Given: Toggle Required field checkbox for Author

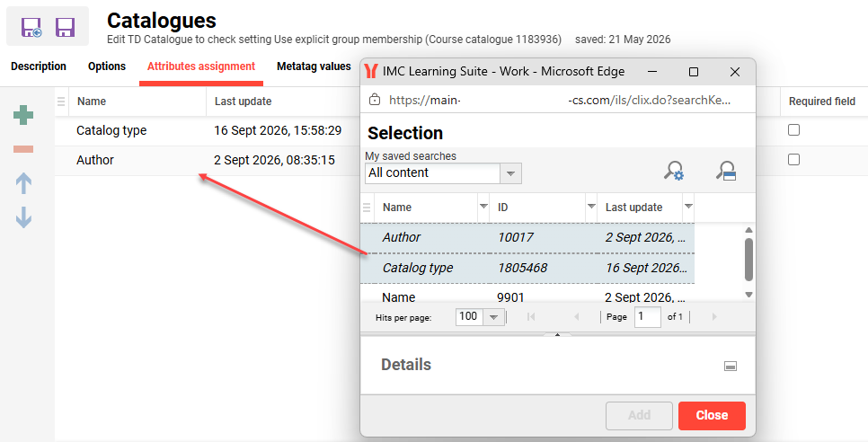Looking at the screenshot, I should pyautogui.click(x=793, y=159).
